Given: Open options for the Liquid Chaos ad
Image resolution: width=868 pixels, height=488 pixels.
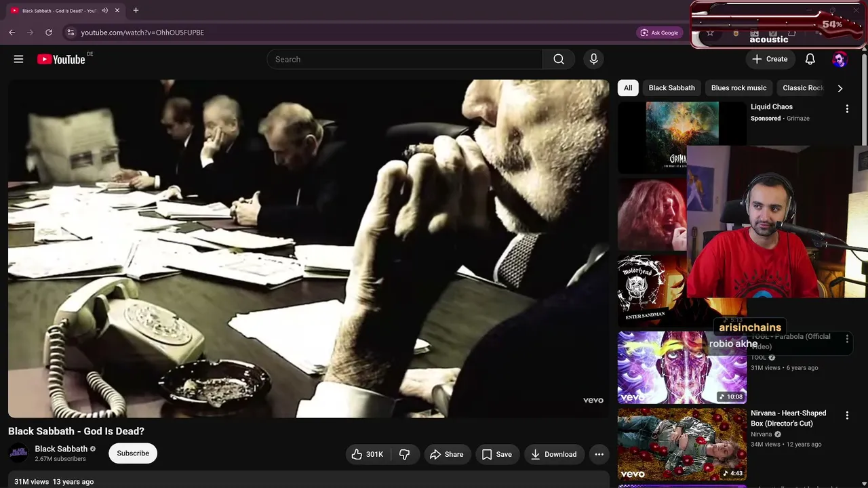Looking at the screenshot, I should (847, 108).
